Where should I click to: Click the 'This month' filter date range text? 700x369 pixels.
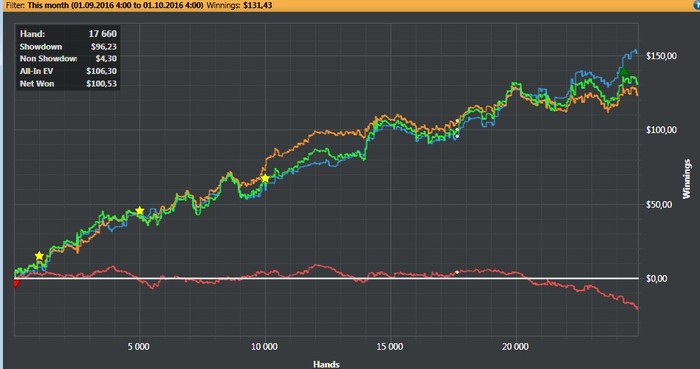coord(115,5)
